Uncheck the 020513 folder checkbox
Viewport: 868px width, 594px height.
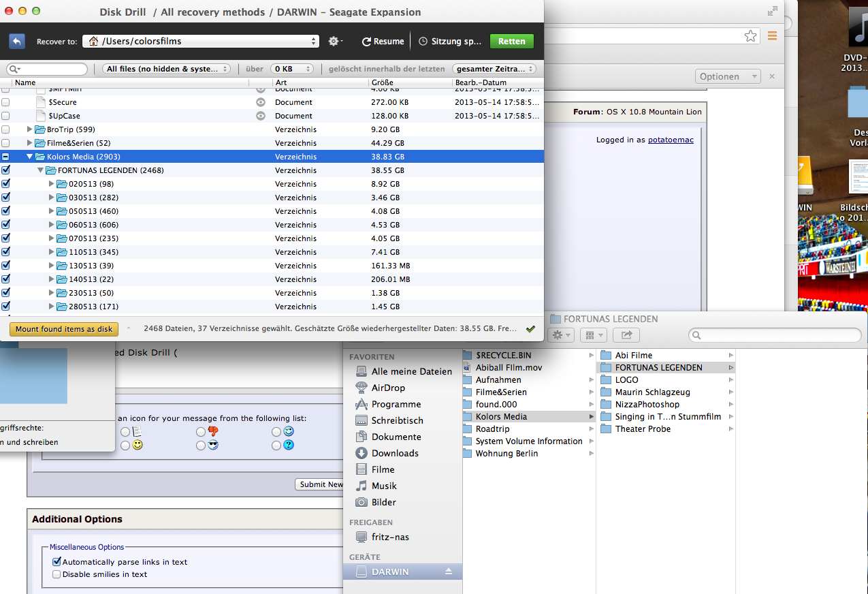(x=5, y=184)
